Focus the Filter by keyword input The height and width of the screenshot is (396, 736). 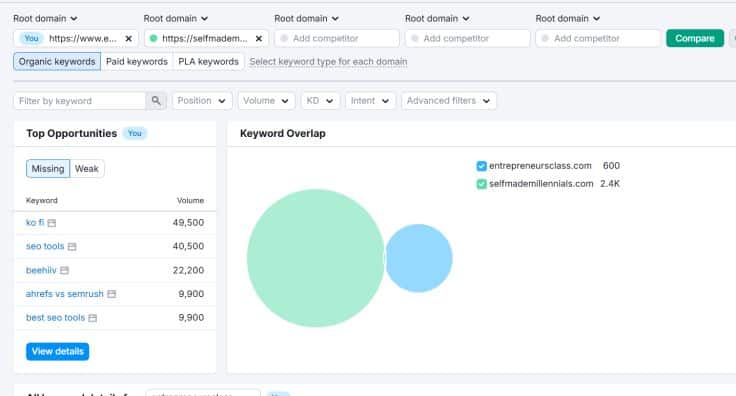pos(80,101)
